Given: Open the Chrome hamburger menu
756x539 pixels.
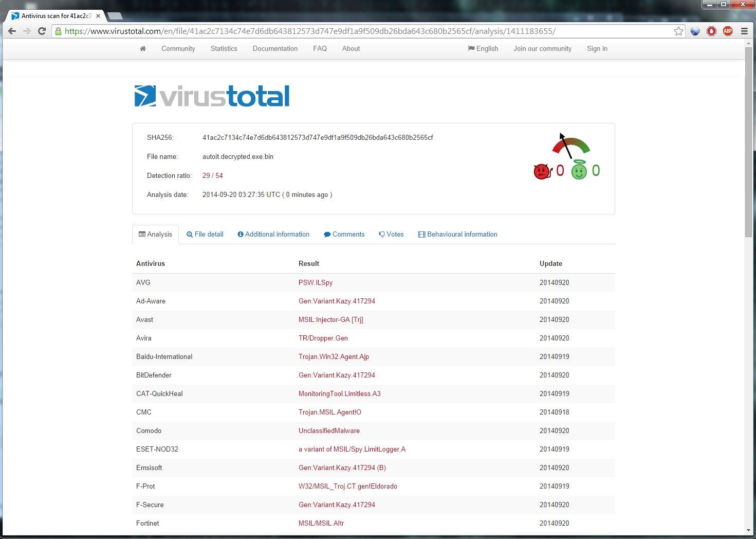Looking at the screenshot, I should click(744, 31).
